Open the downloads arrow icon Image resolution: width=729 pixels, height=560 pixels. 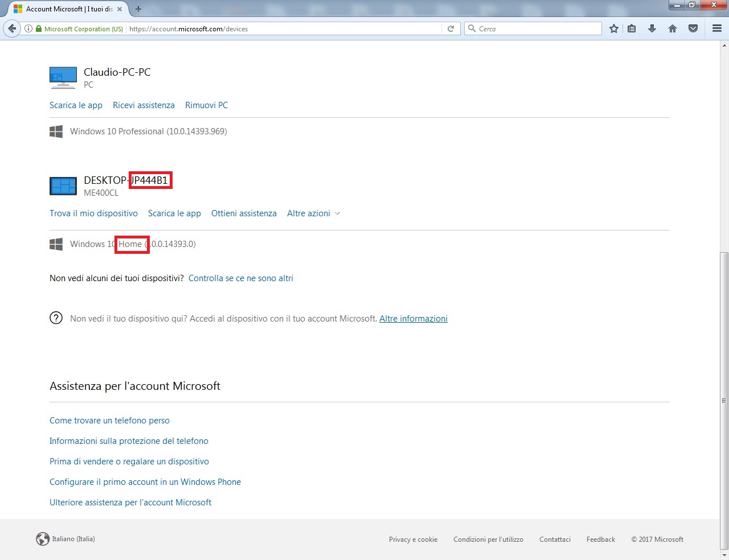pyautogui.click(x=652, y=28)
